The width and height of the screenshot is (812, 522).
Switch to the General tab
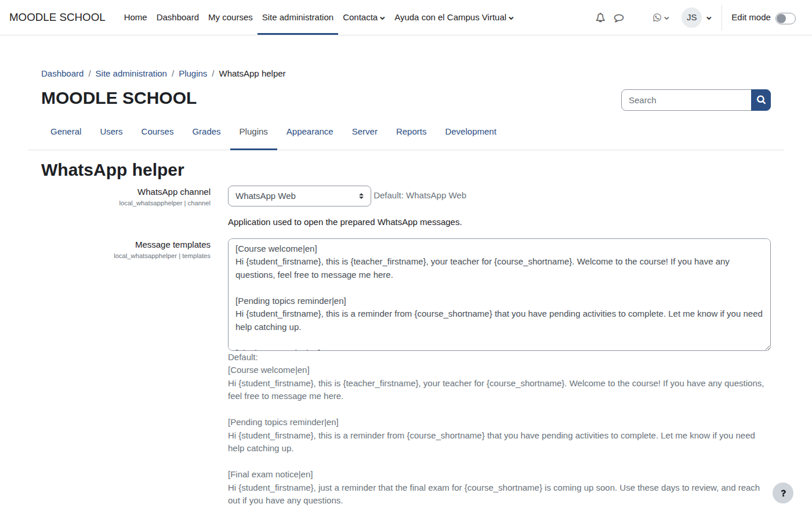66,132
